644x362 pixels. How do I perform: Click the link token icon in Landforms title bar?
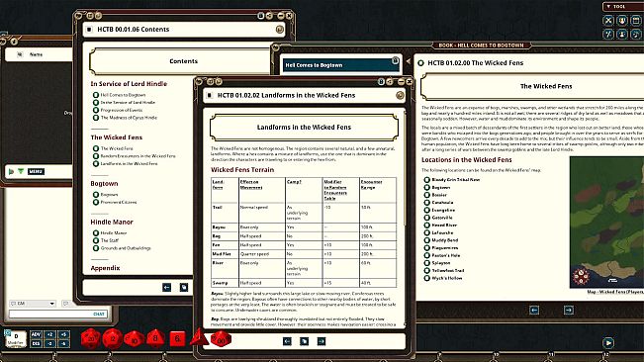click(x=400, y=96)
